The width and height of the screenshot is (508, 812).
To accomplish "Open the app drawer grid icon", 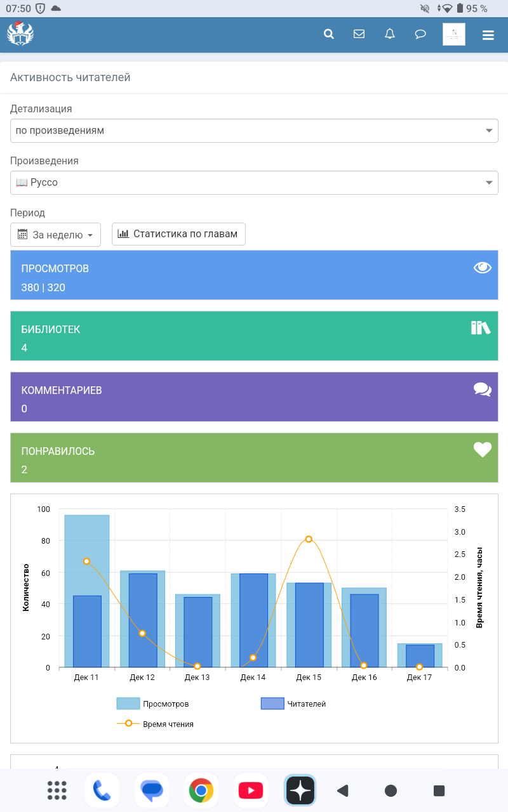I will point(57,790).
